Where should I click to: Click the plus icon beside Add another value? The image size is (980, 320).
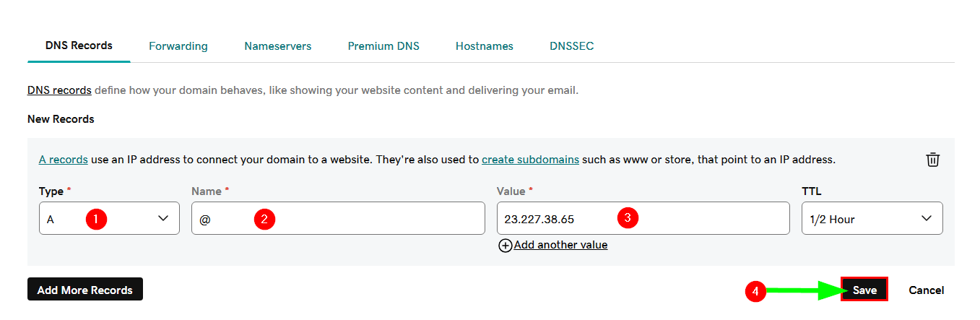[505, 246]
